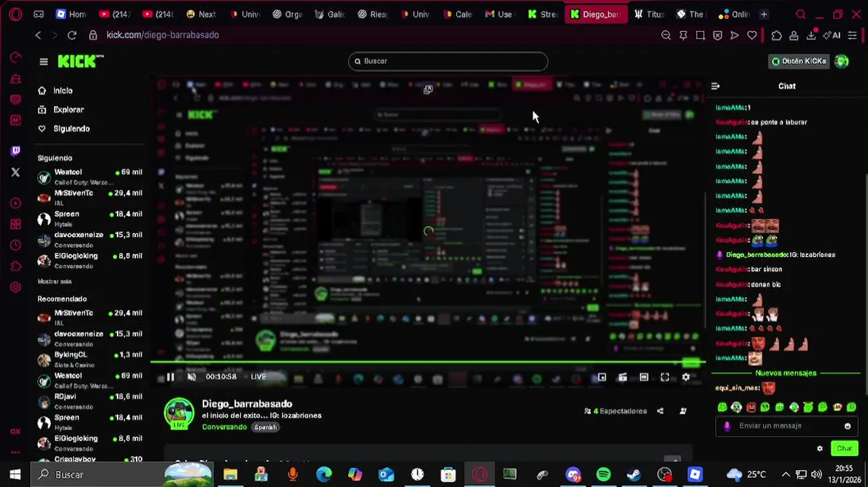This screenshot has width=868, height=487.
Task: Open Steam from the taskbar
Action: 633,475
